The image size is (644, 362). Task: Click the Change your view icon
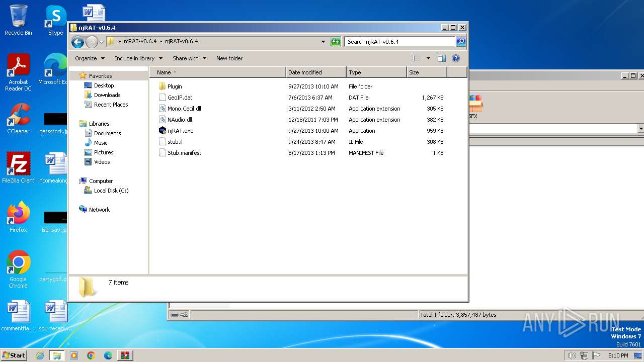coord(416,58)
